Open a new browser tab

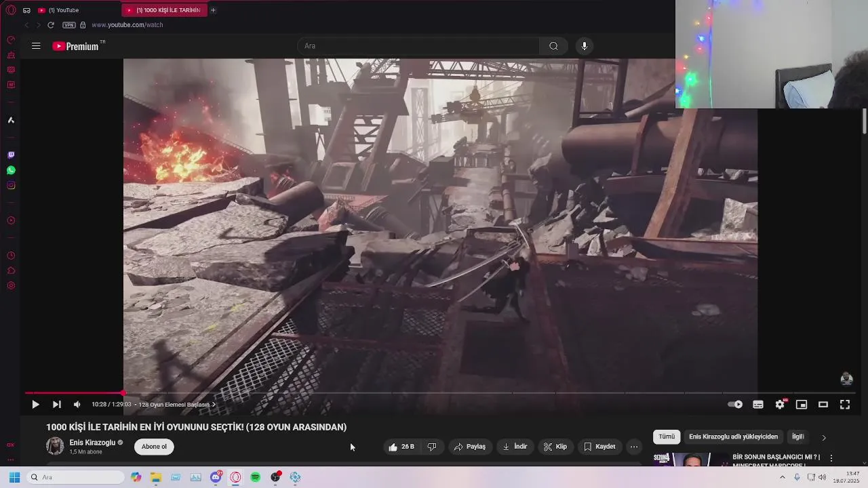click(213, 10)
